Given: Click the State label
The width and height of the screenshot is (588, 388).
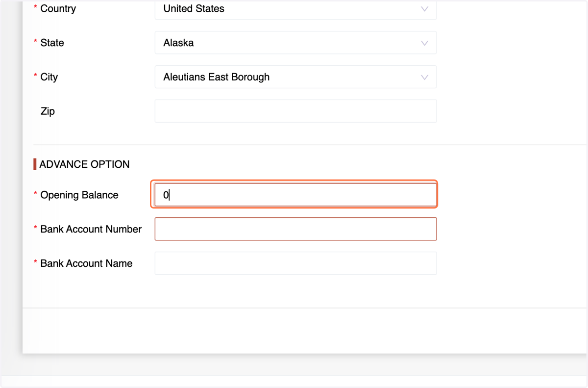Looking at the screenshot, I should [x=52, y=43].
